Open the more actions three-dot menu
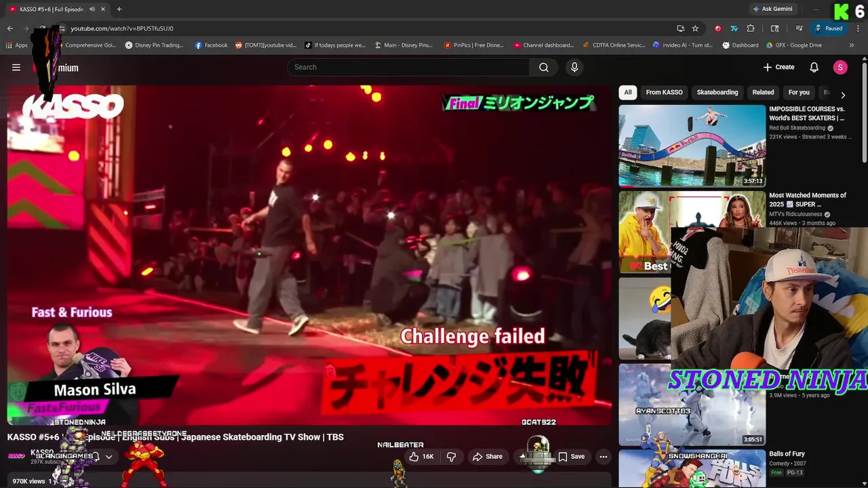Image resolution: width=868 pixels, height=488 pixels. tap(604, 457)
